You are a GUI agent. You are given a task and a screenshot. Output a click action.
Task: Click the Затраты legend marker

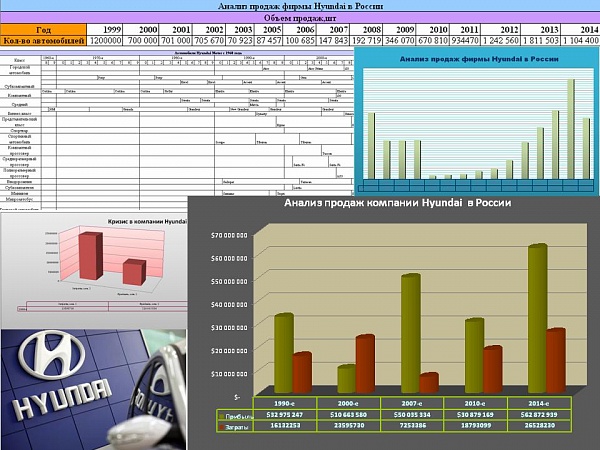[x=222, y=425]
